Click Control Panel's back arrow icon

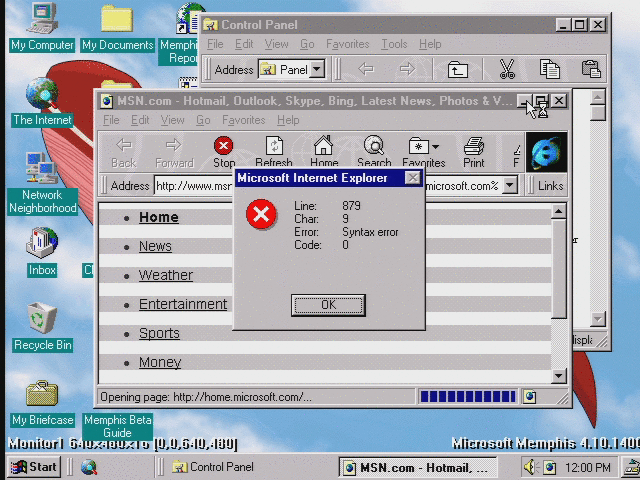(x=366, y=69)
